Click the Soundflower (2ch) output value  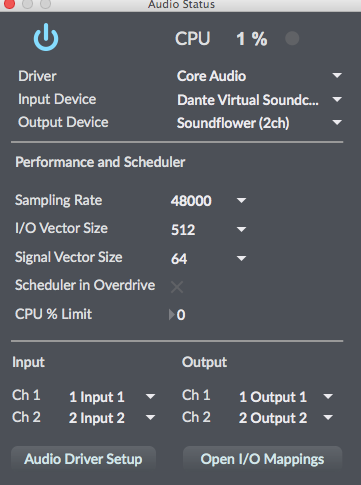(233, 123)
